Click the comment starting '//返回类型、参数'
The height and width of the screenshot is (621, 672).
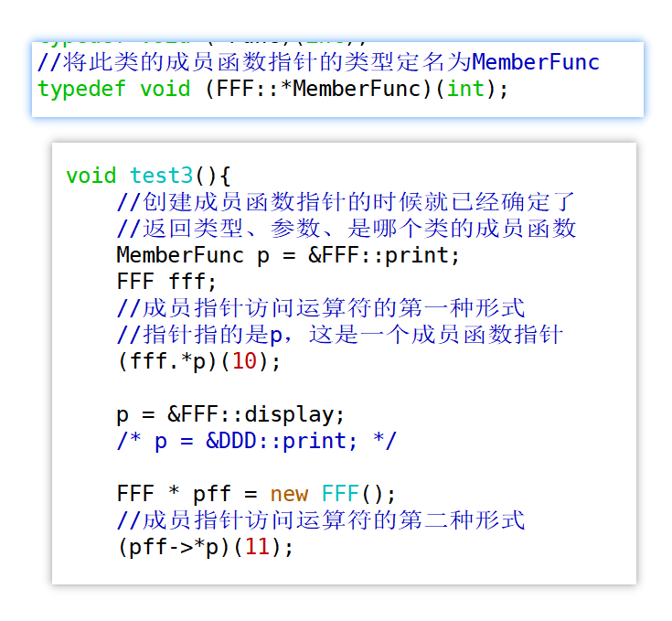(347, 229)
